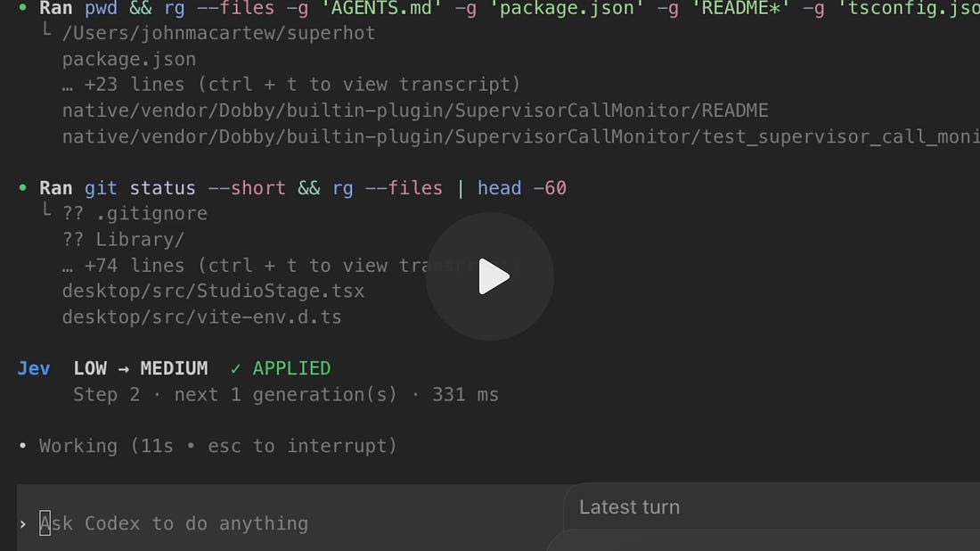This screenshot has width=980, height=551.
Task: Click the prompt chevron beside the Codex input
Action: point(23,524)
